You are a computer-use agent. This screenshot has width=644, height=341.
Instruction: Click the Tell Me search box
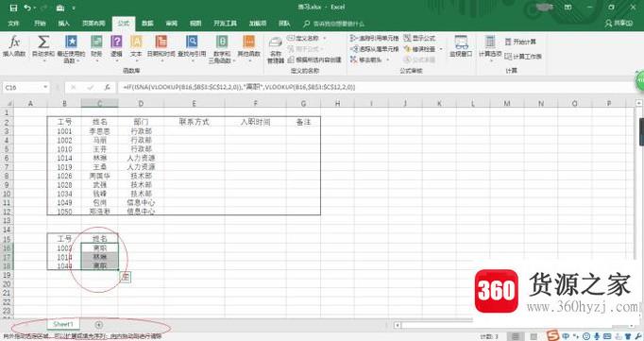click(333, 24)
